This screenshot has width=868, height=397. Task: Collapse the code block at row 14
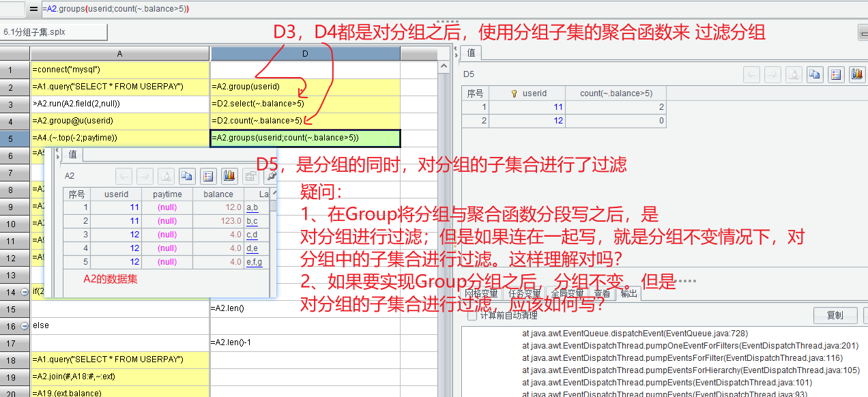tap(25, 292)
